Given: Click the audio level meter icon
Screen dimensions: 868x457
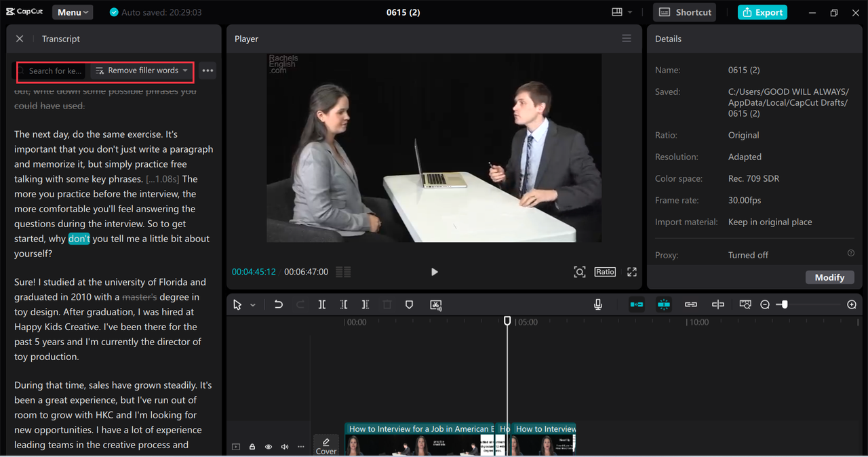Looking at the screenshot, I should click(x=344, y=272).
